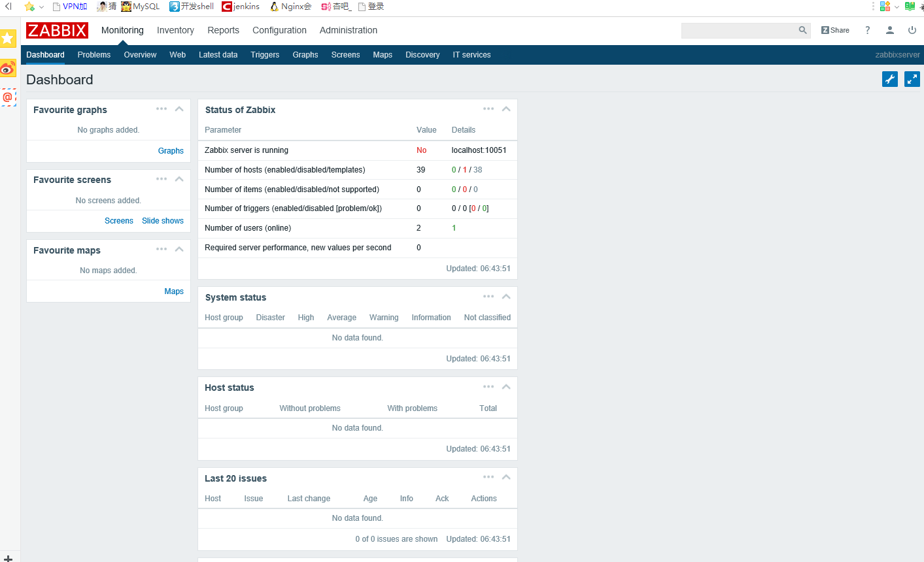This screenshot has width=924, height=562.
Task: Open Host status widget options menu
Action: [488, 387]
